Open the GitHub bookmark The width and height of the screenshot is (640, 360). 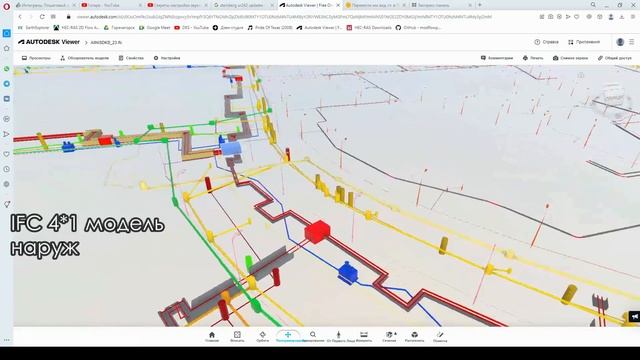click(x=418, y=28)
